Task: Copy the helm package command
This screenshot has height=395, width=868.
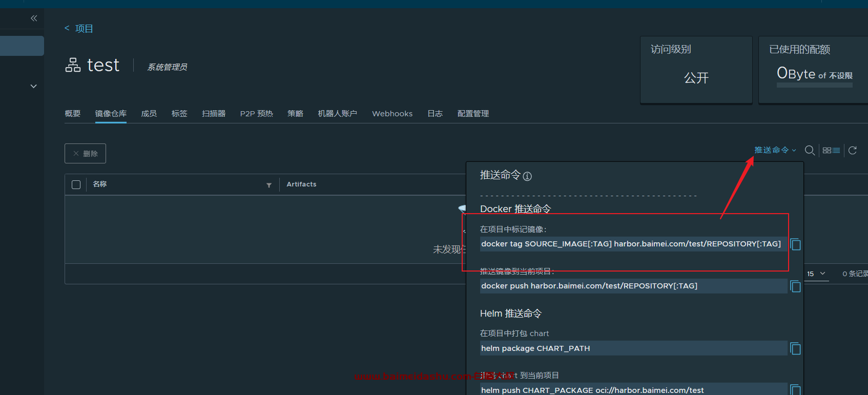Action: [796, 349]
